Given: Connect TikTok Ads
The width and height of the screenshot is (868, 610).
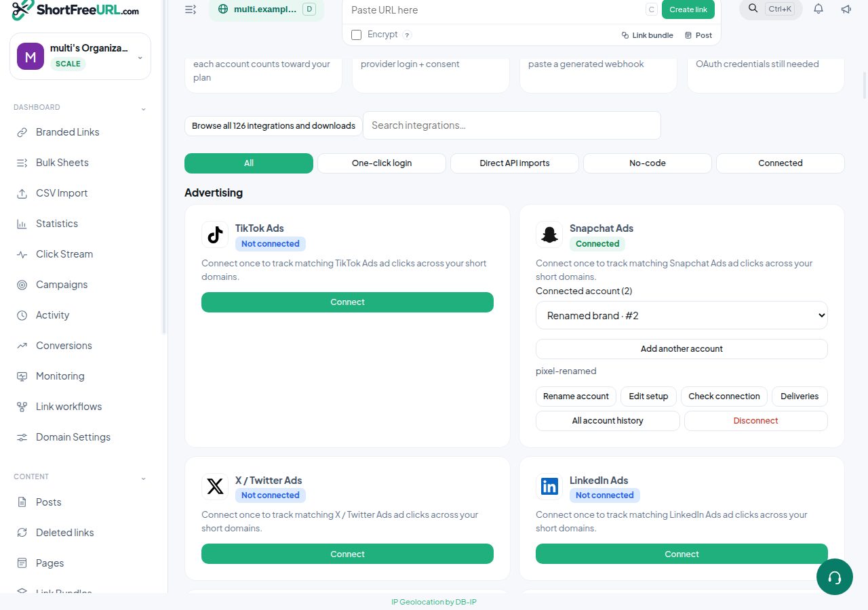Looking at the screenshot, I should pos(347,302).
